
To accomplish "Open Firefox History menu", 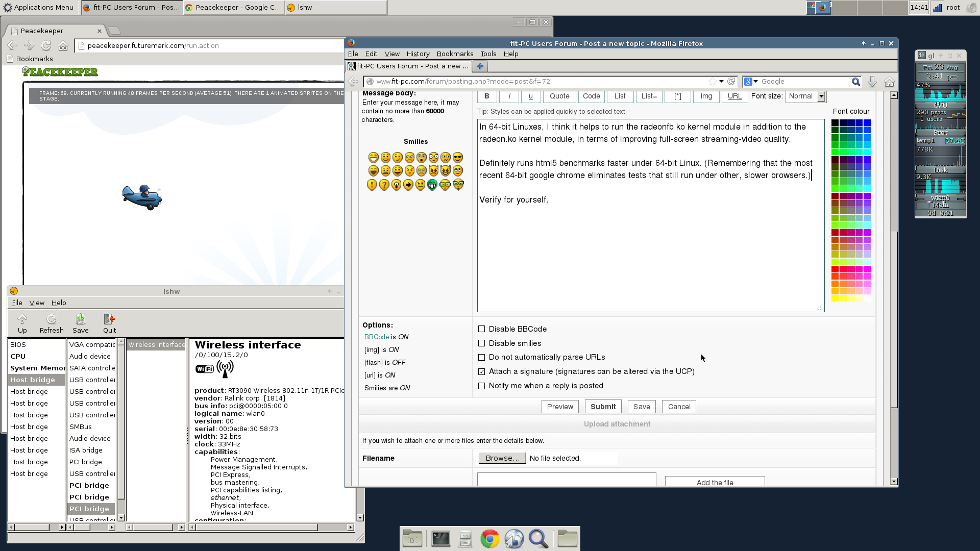I will 418,54.
